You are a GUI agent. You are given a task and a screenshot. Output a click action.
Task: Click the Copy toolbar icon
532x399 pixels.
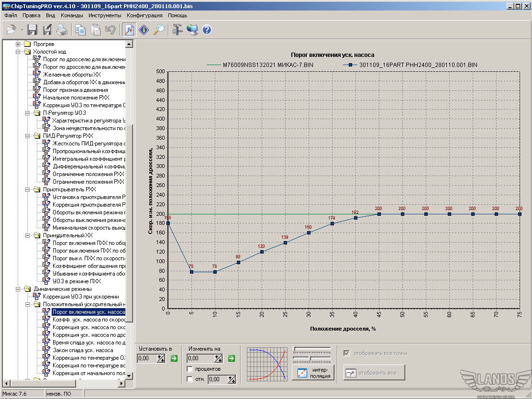(x=80, y=30)
